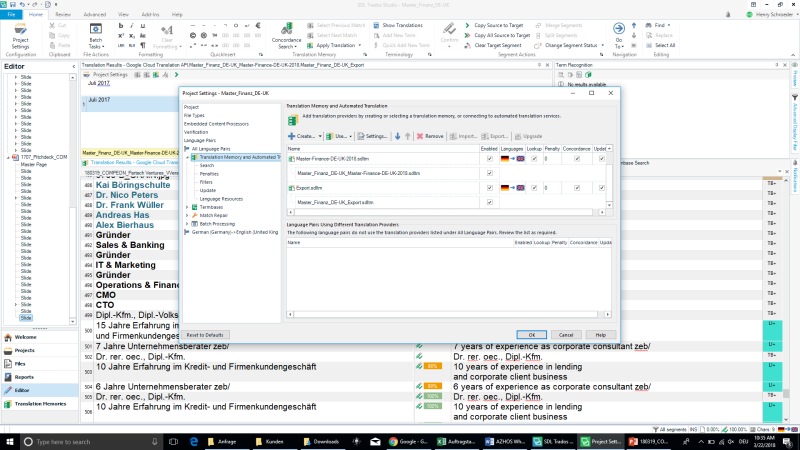Click the green arrow in Translation Results toolbar
This screenshot has height=450, width=800.
(x=177, y=75)
